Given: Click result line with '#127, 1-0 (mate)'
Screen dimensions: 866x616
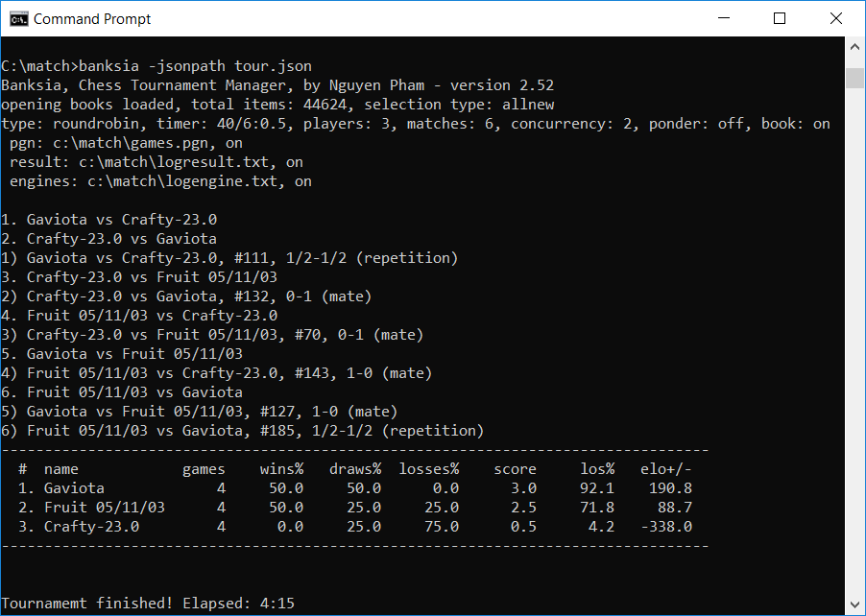Looking at the screenshot, I should click(200, 412).
